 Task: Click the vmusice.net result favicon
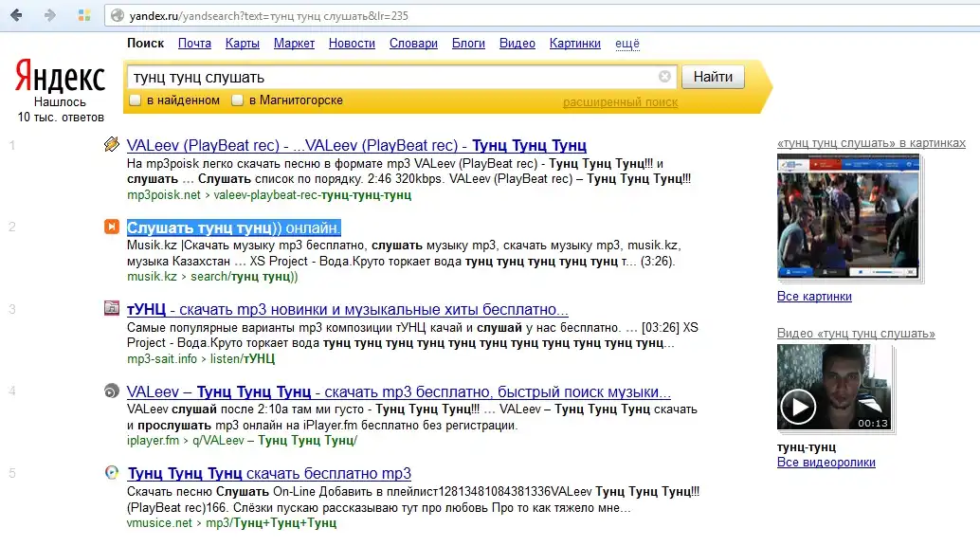click(112, 473)
